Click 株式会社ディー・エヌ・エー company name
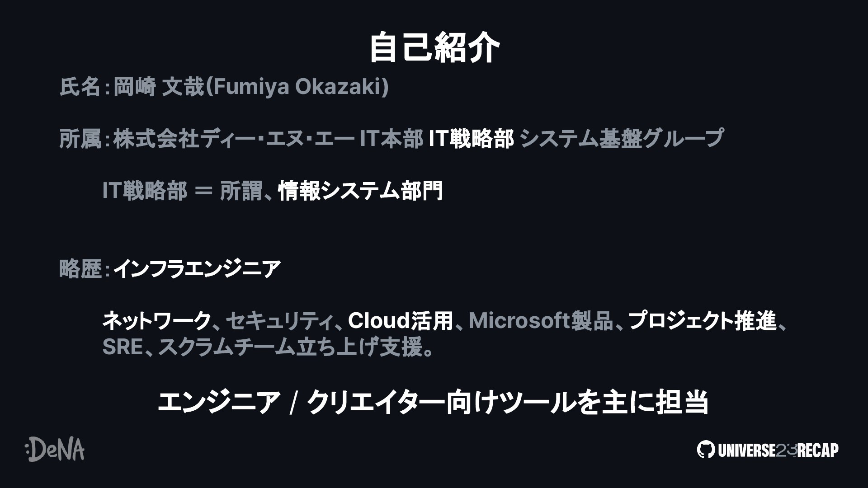The height and width of the screenshot is (488, 868). (x=233, y=139)
